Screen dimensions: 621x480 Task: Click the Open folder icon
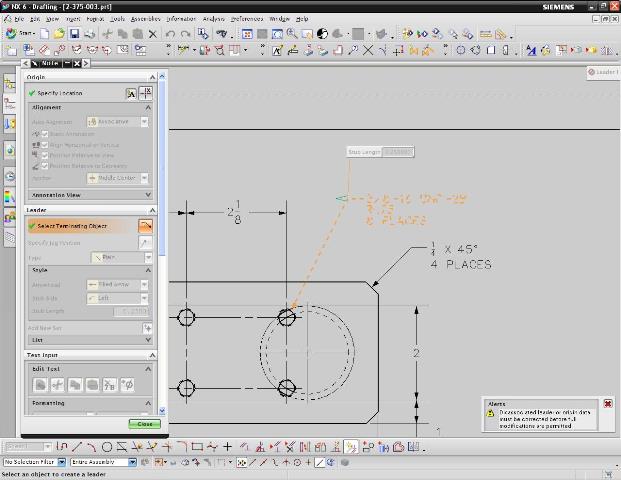coord(60,33)
